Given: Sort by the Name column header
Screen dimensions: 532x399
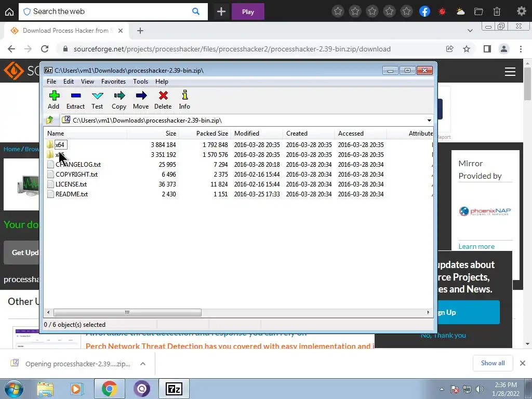Looking at the screenshot, I should click(86, 134).
